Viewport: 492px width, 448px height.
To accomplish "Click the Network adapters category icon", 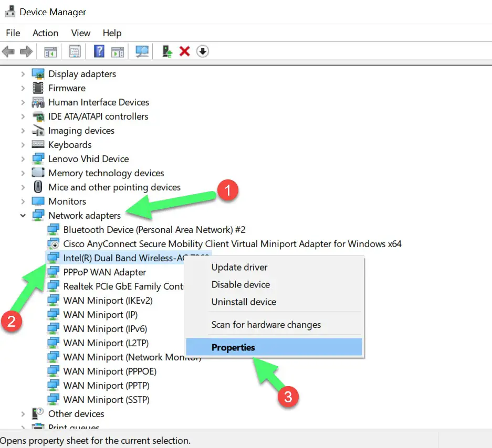I will 38,216.
